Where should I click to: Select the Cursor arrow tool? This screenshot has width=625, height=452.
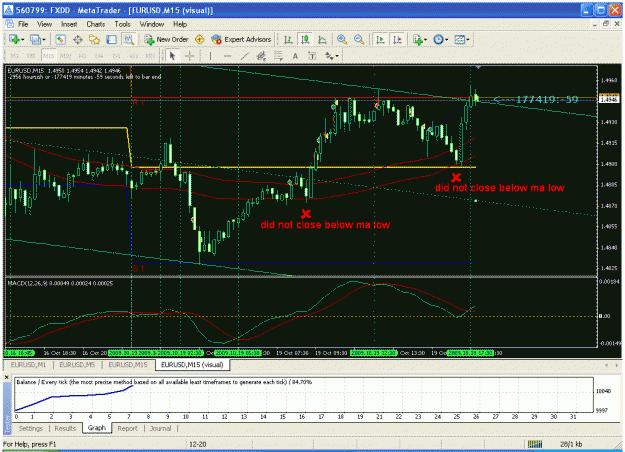click(172, 56)
